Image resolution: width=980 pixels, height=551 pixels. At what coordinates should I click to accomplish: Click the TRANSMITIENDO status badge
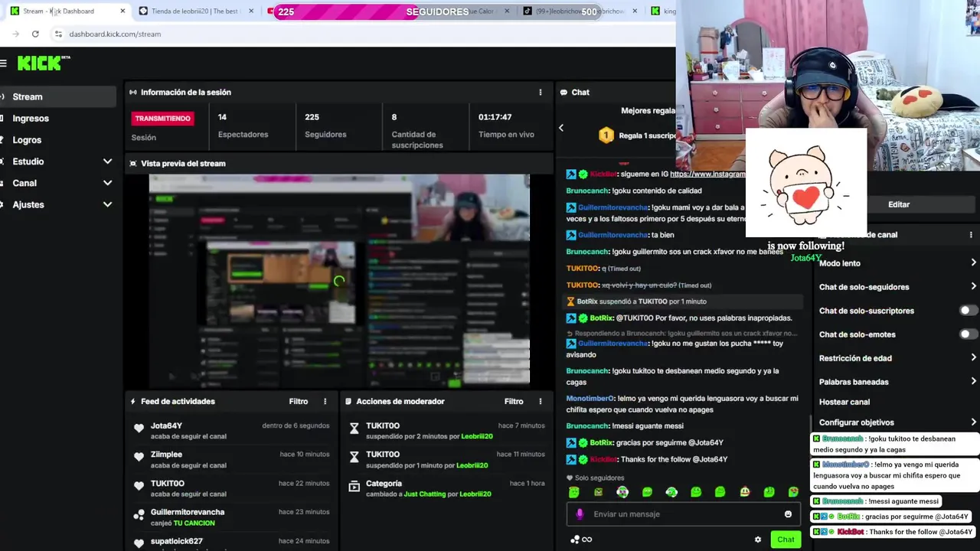click(x=162, y=119)
